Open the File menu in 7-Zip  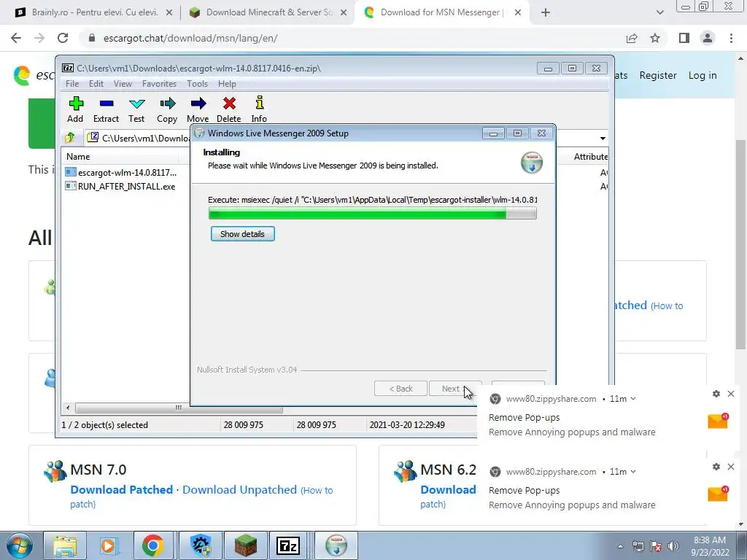(72, 84)
